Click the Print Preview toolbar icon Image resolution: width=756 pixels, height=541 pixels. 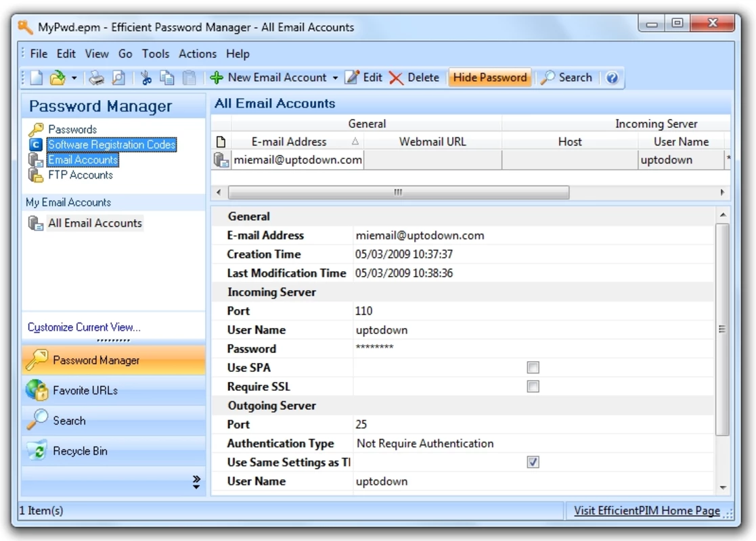118,78
